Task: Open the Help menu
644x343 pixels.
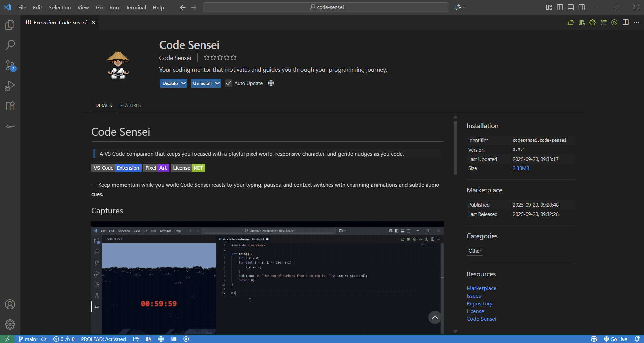Action: pos(158,7)
